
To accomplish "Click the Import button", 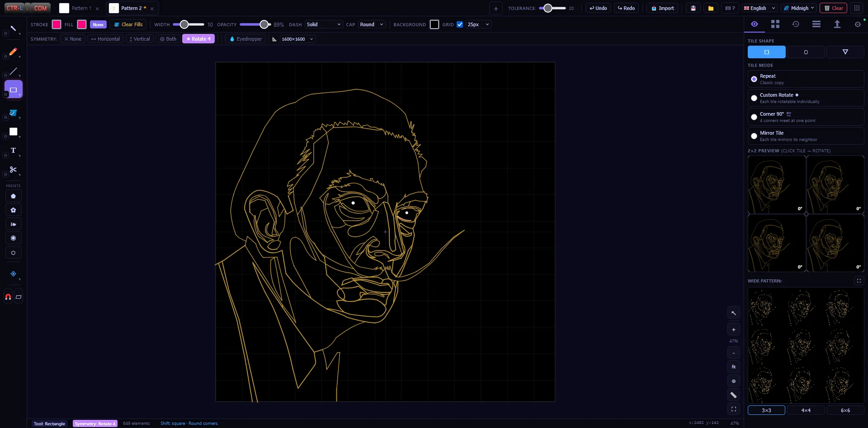I will pyautogui.click(x=663, y=8).
